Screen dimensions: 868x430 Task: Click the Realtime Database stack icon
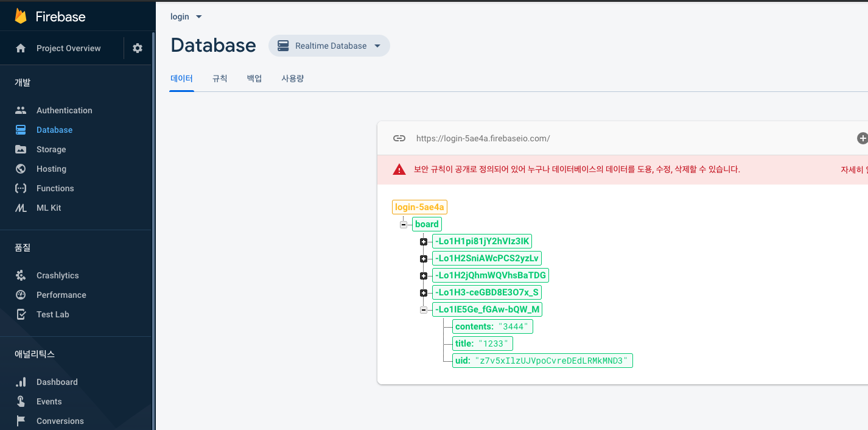point(283,46)
